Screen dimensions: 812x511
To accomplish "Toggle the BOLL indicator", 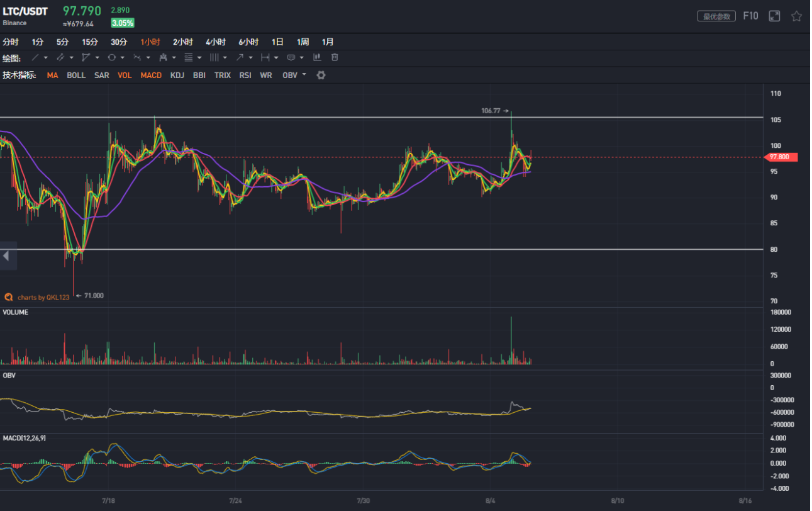I will coord(76,75).
